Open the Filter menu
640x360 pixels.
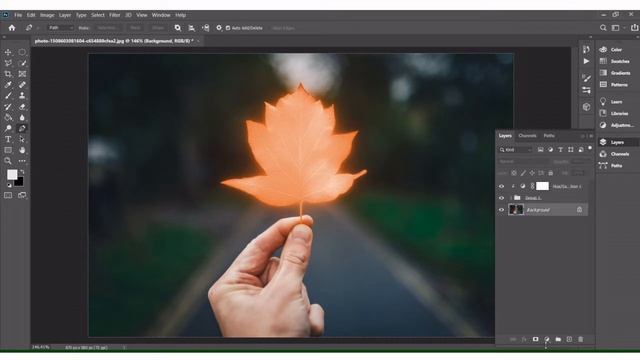(x=115, y=15)
